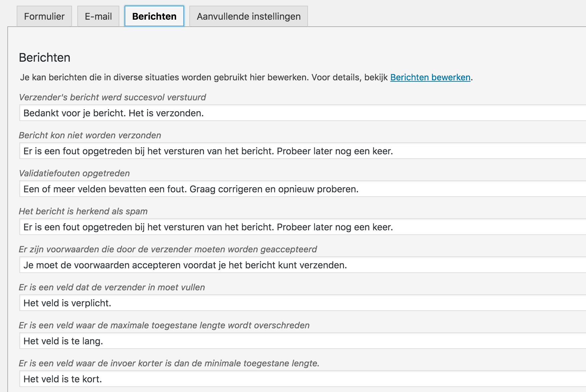Viewport: 586px width, 392px height.
Task: Click label about 'minimale toegestane lengte'
Action: point(169,363)
